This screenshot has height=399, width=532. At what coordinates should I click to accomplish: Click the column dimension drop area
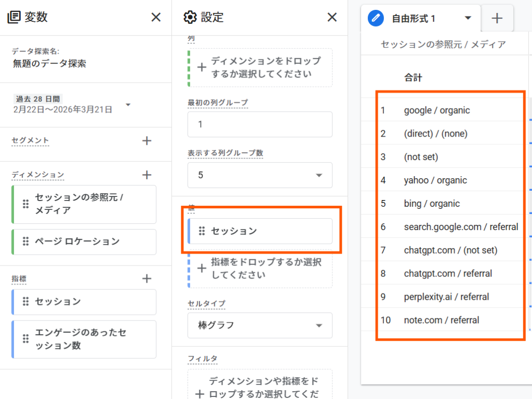click(x=260, y=68)
